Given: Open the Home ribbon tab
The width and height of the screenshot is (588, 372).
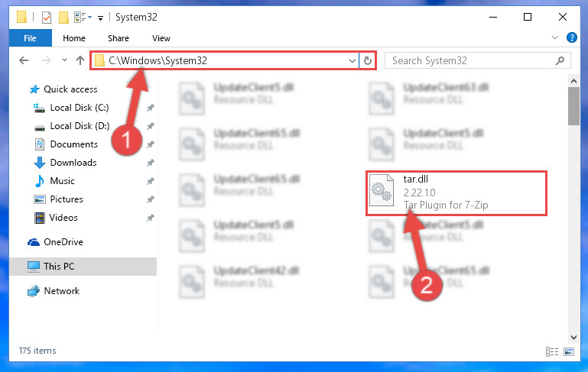Looking at the screenshot, I should 74,38.
